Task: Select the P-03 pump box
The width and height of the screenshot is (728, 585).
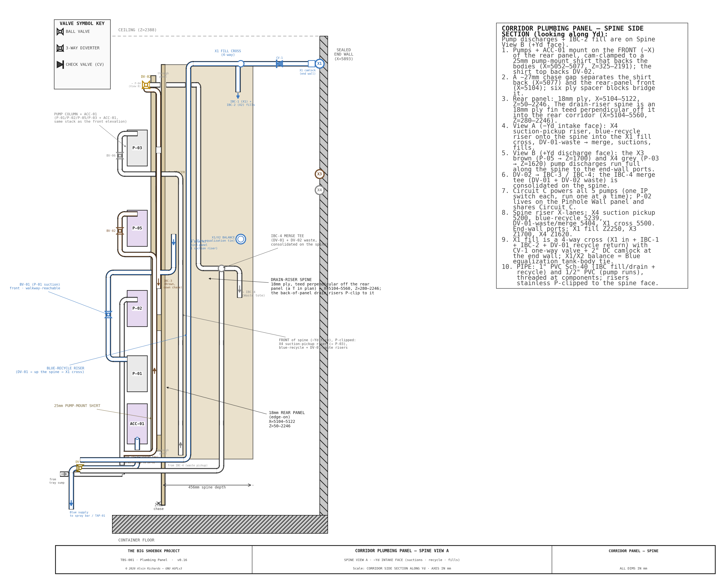Action: coord(137,148)
